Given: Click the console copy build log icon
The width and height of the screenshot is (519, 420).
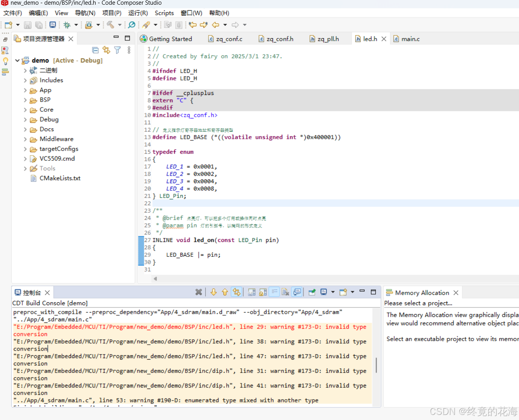Looking at the screenshot, I should click(x=252, y=292).
